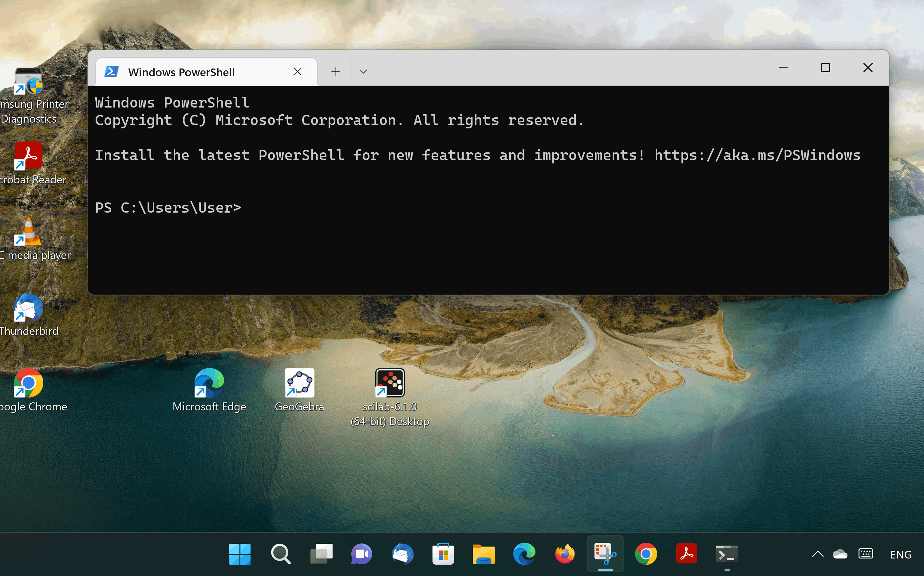
Task: Select the VLC media player desktop shortcut
Action: [x=29, y=239]
